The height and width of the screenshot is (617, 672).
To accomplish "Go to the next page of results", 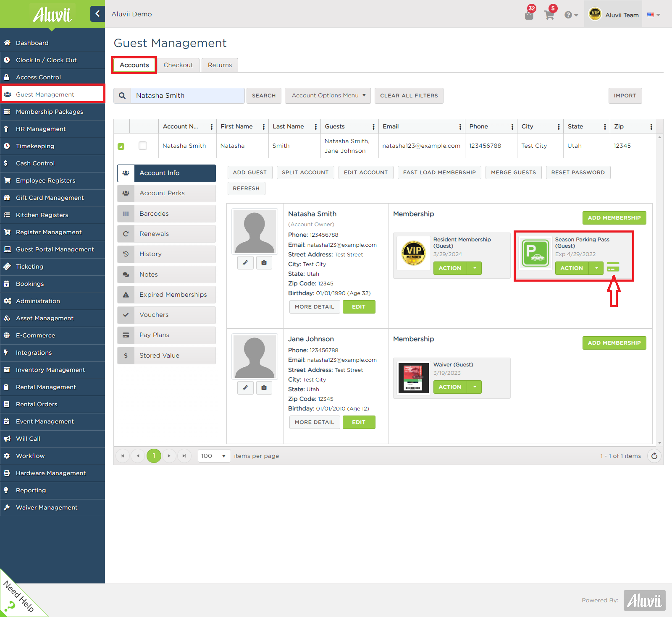I will pyautogui.click(x=169, y=456).
